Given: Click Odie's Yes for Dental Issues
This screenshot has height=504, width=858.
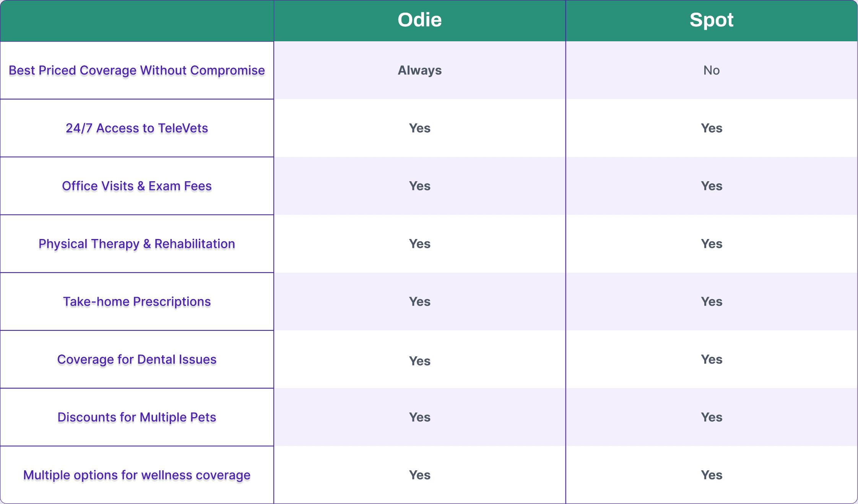Looking at the screenshot, I should [419, 361].
